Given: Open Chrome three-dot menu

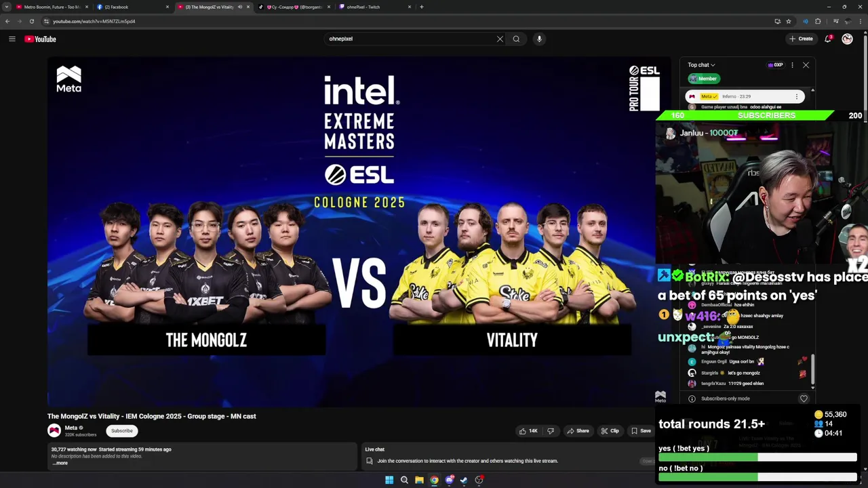Looking at the screenshot, I should click(x=861, y=21).
